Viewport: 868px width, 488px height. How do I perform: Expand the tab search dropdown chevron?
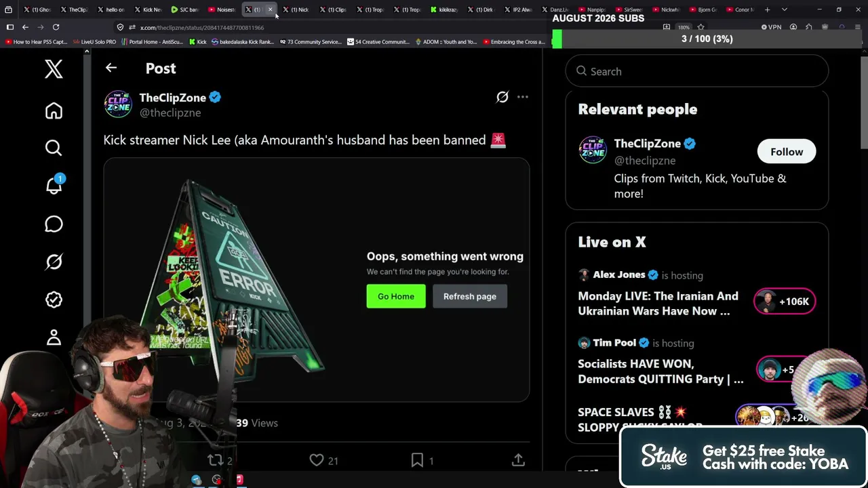point(785,9)
